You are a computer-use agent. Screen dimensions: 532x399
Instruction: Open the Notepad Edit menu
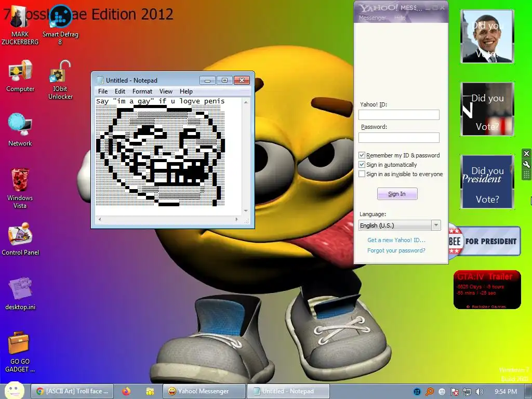tap(120, 91)
